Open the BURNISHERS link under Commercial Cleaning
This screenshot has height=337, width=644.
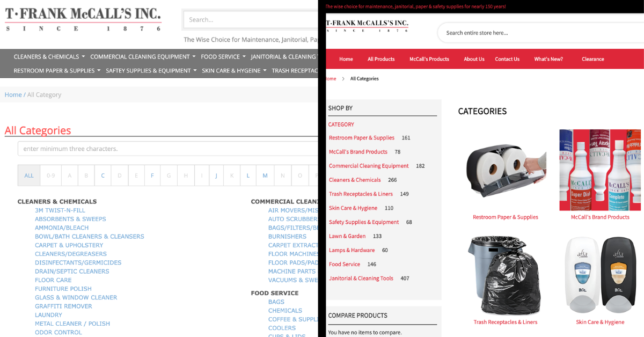287,236
